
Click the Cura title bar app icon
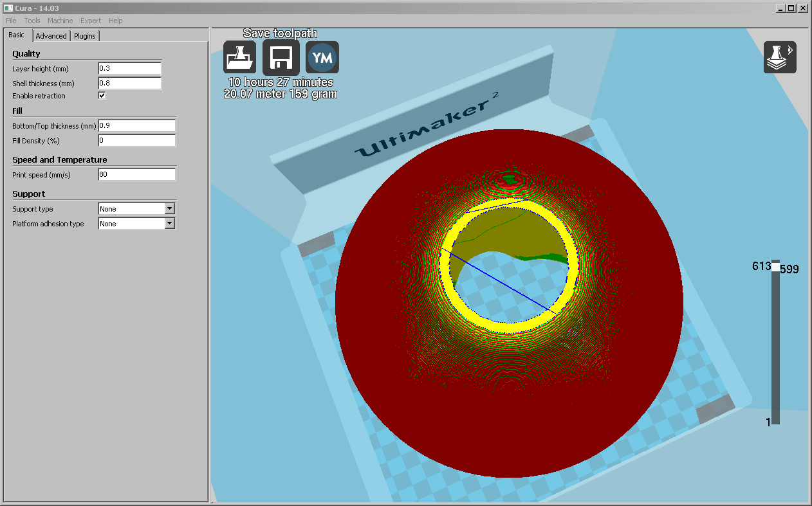(8, 8)
